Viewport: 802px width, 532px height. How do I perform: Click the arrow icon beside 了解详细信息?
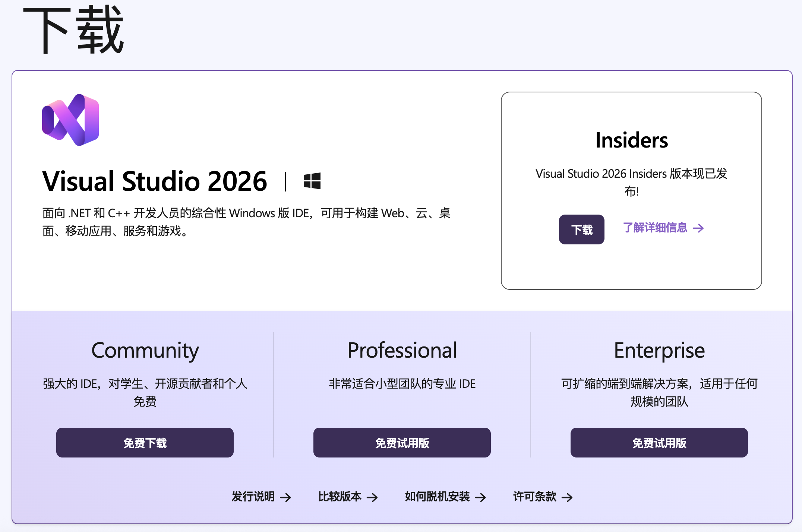[x=699, y=229]
